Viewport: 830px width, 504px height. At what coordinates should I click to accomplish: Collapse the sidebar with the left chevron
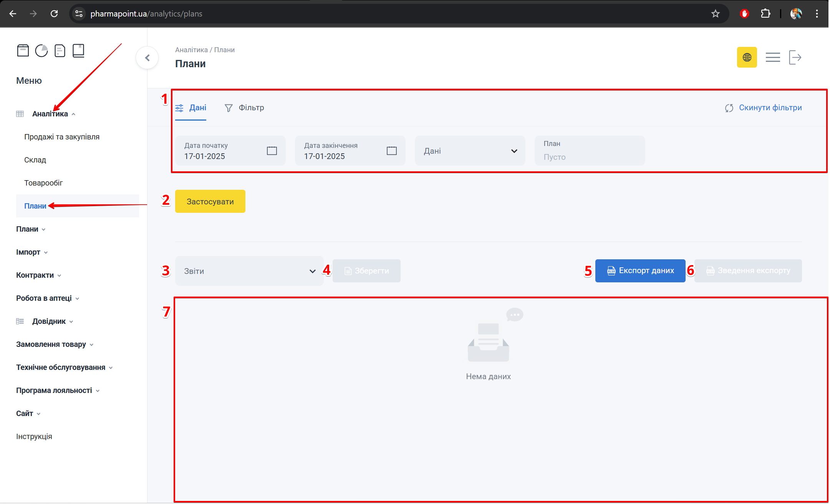[147, 58]
